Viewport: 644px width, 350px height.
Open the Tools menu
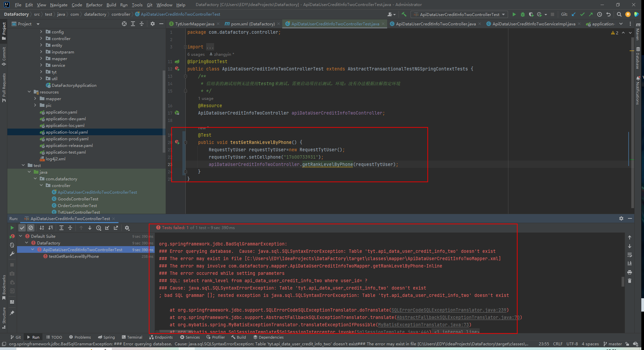137,5
